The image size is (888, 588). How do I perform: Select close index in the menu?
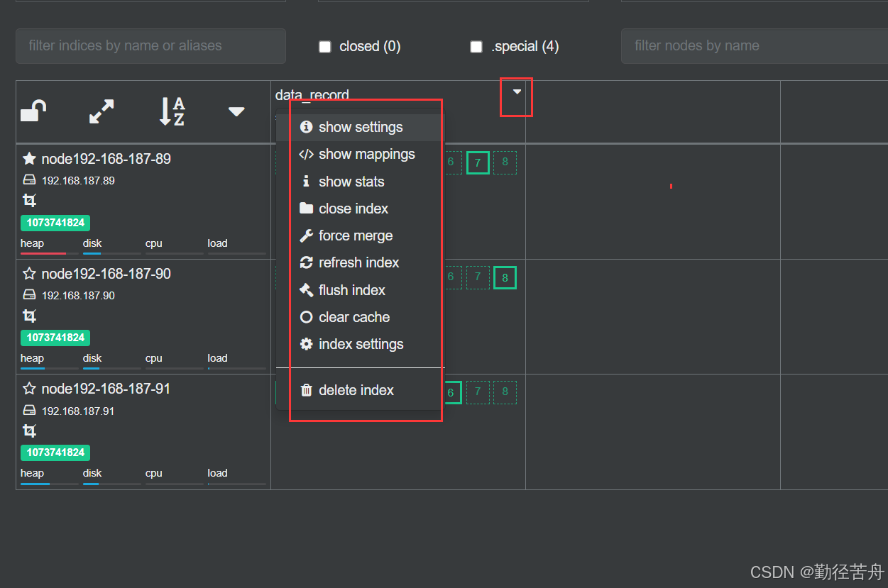click(x=359, y=209)
